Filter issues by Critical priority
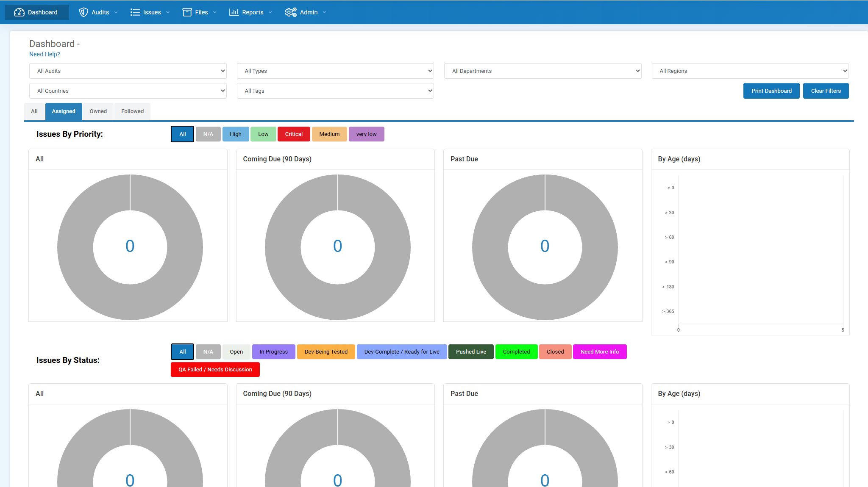This screenshot has height=487, width=868. pyautogui.click(x=294, y=134)
